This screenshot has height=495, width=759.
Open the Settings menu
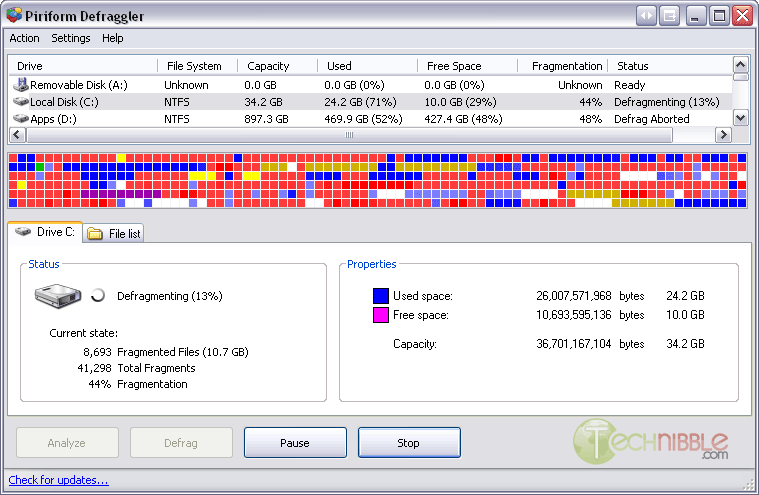71,38
